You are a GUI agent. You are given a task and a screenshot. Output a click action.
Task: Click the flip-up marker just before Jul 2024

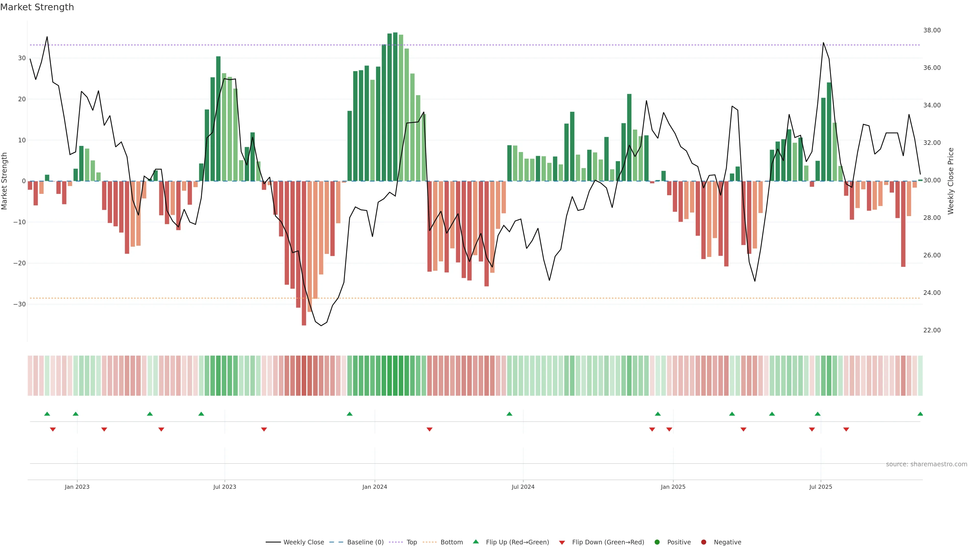[x=509, y=414]
